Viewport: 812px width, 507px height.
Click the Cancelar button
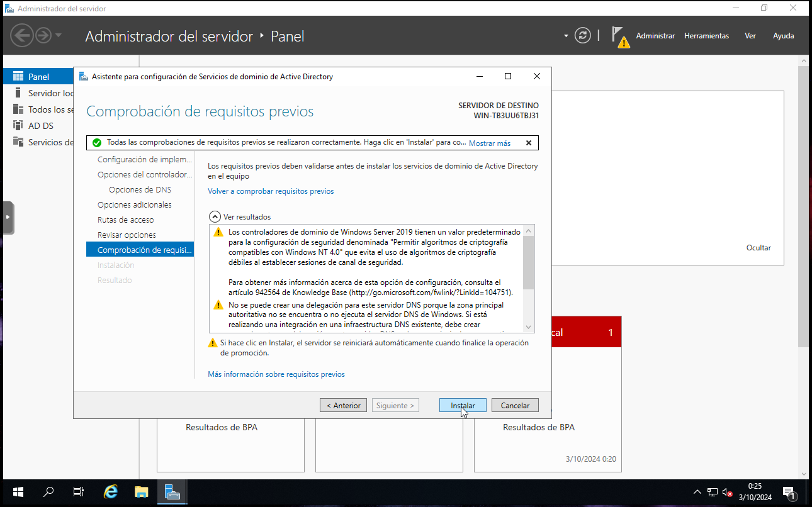pyautogui.click(x=515, y=406)
